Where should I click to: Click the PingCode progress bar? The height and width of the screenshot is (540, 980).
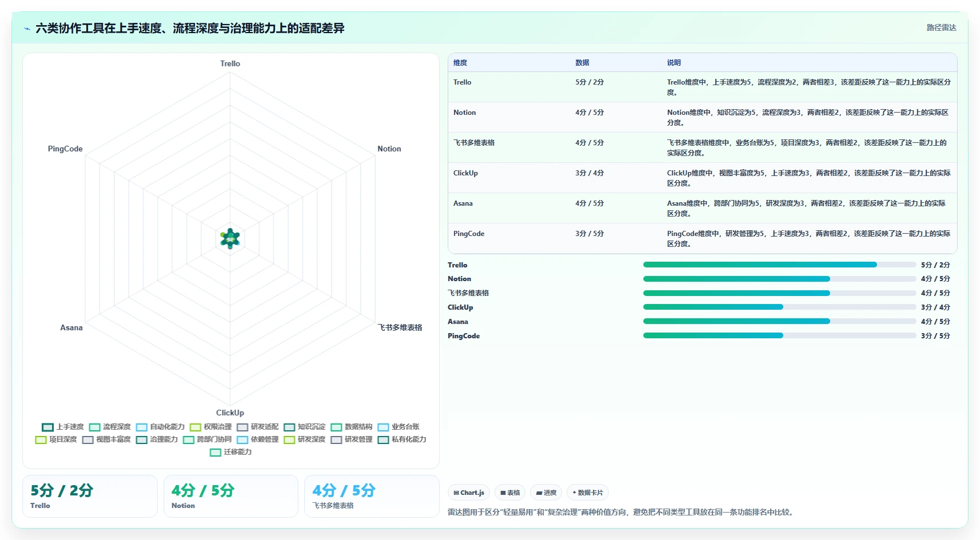[779, 335]
